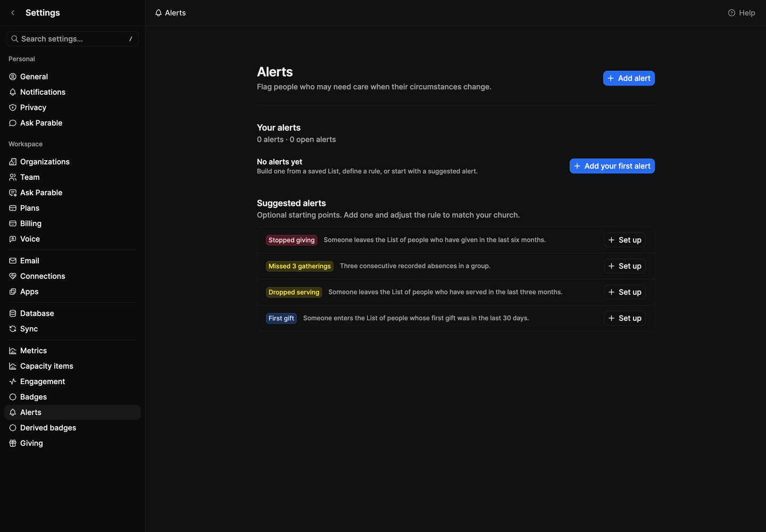Click the Metrics chart icon

coord(13,351)
